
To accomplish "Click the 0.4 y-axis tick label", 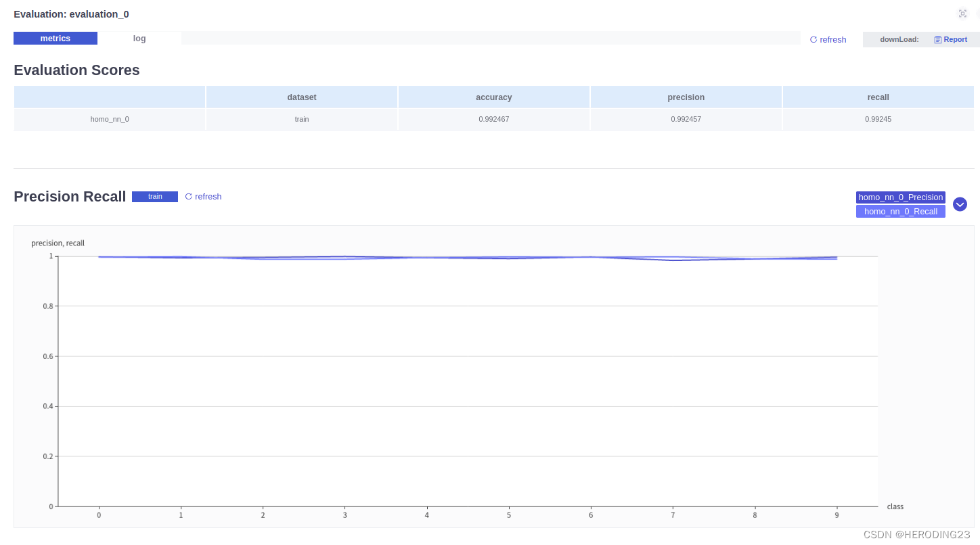I will tap(47, 406).
